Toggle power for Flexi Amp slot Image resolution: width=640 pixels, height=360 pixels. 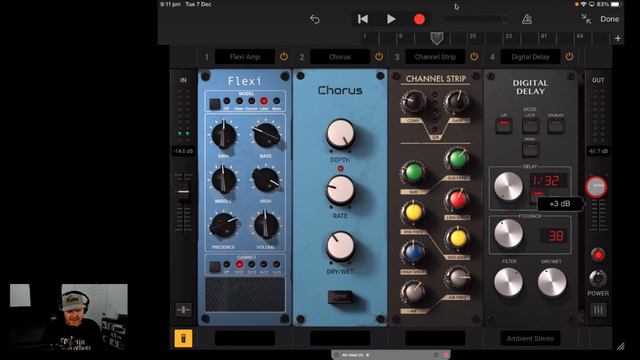tap(284, 56)
